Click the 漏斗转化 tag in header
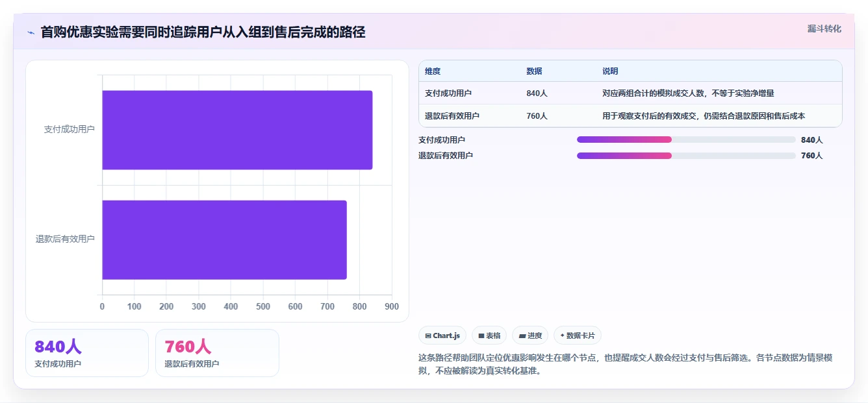 coord(824,29)
